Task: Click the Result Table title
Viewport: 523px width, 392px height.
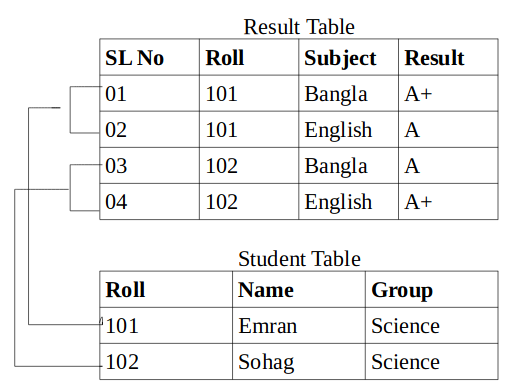Action: (x=299, y=27)
